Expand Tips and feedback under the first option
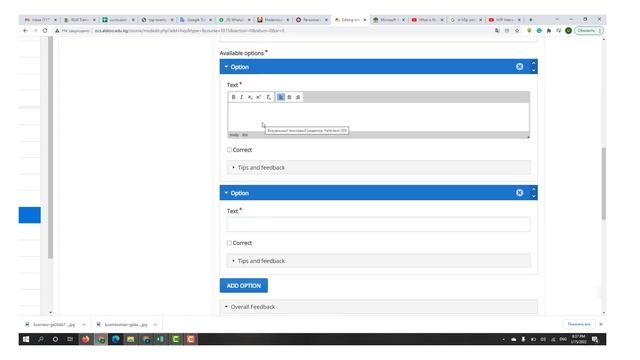640x360 pixels. (x=379, y=167)
